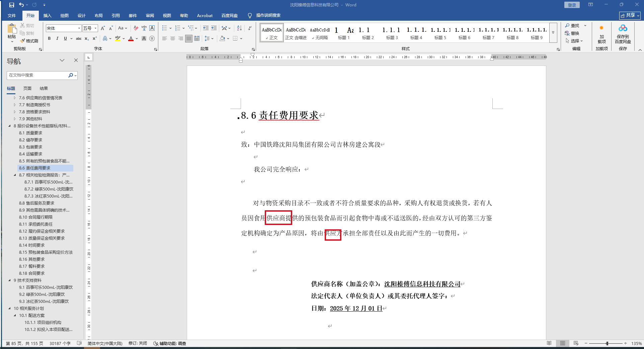Viewport: 644px width, 349px height.
Task: Toggle Underline formatting
Action: (x=65, y=39)
